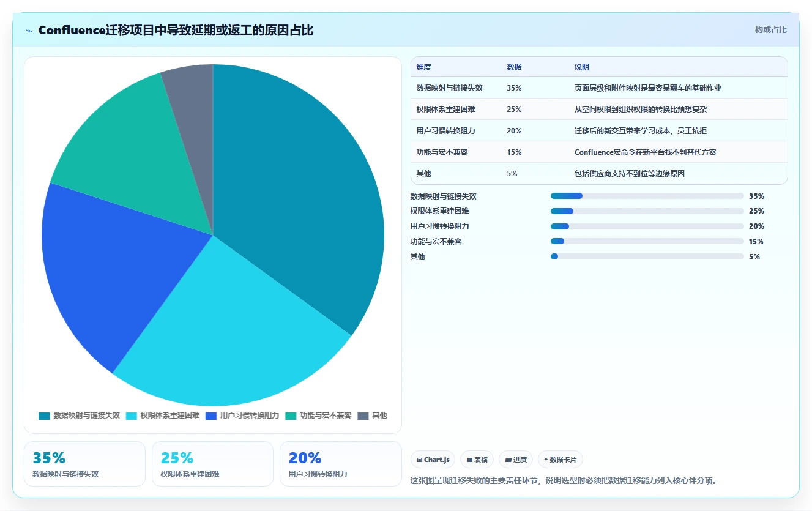Click the 35% progress bar for 数据映射与链接失效
The image size is (812, 511).
pyautogui.click(x=647, y=196)
